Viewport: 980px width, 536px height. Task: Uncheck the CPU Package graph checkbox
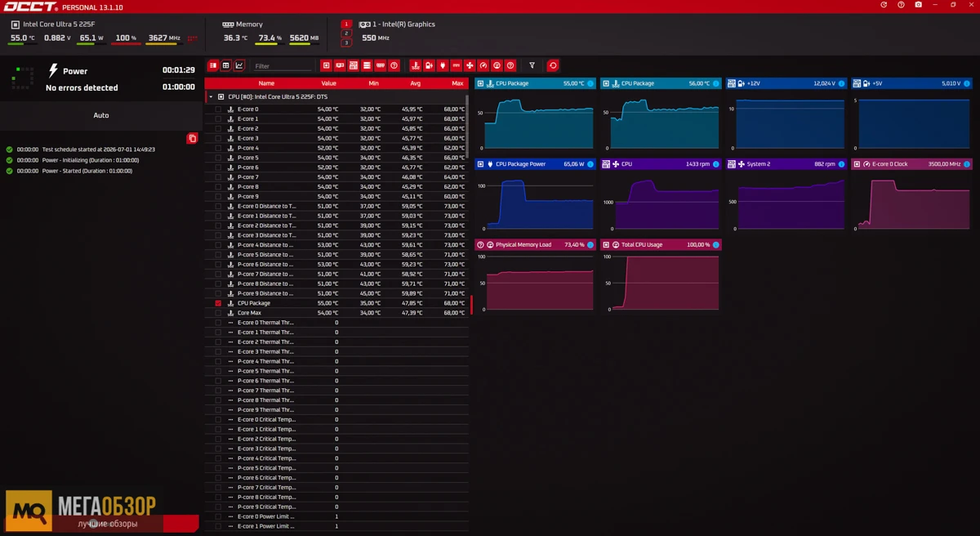(218, 303)
